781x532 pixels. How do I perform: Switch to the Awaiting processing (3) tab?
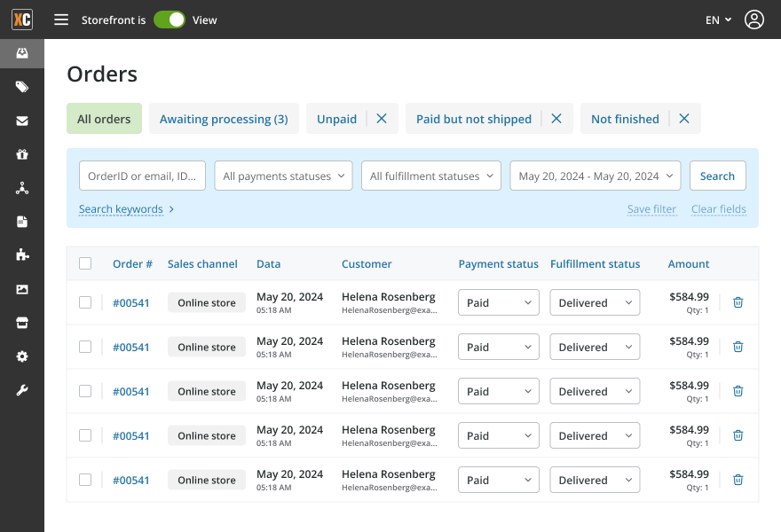224,119
